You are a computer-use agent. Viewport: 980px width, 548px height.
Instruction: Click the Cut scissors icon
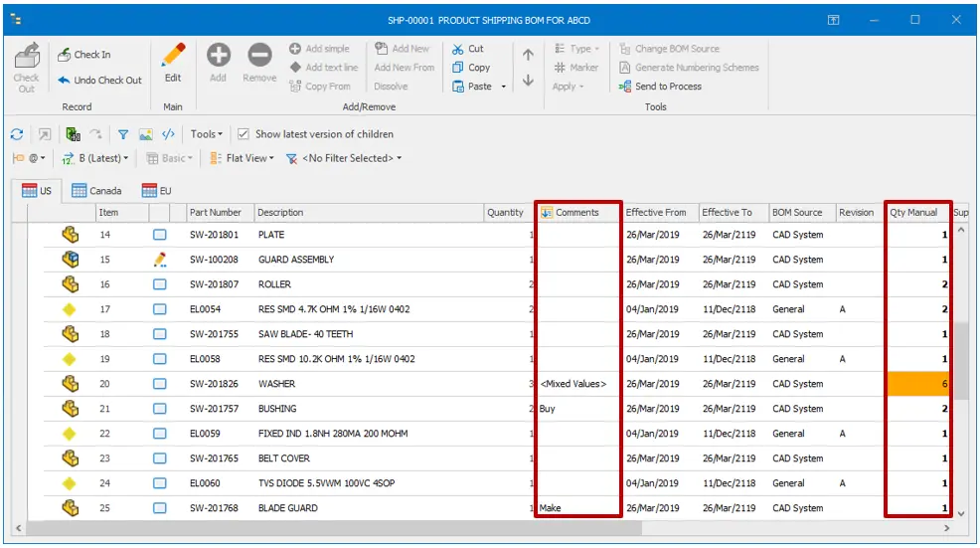[x=457, y=49]
